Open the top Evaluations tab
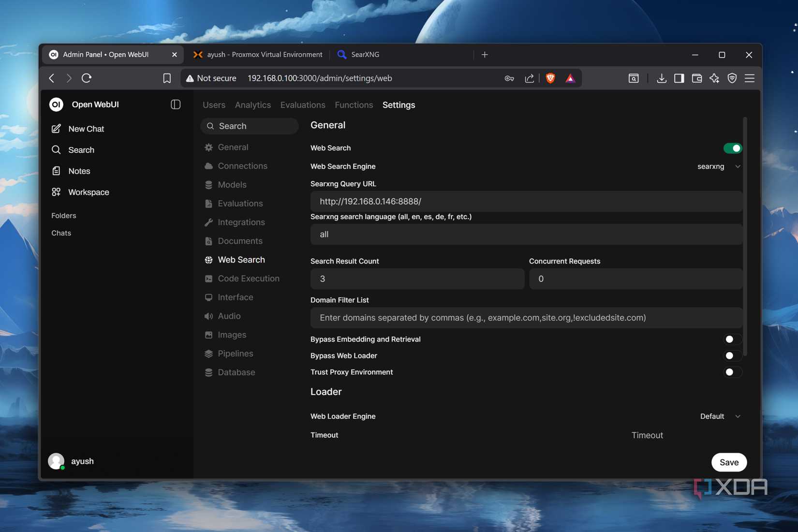The image size is (798, 532). tap(303, 105)
